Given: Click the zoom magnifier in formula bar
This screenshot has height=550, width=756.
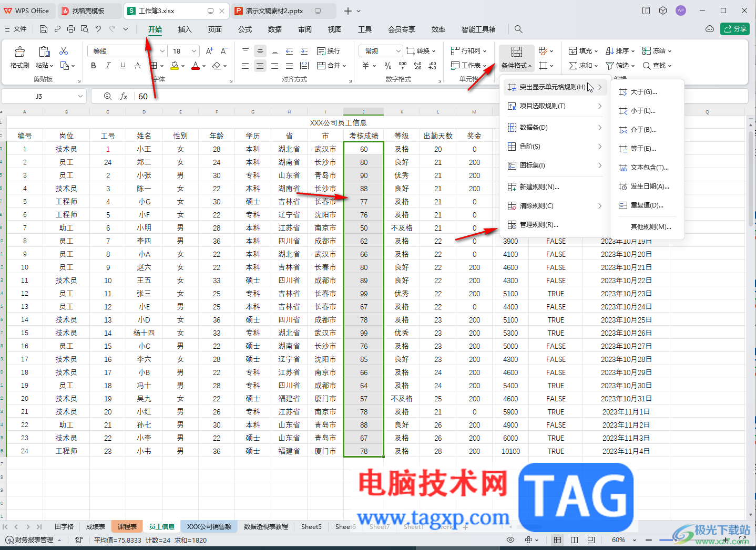Looking at the screenshot, I should click(108, 96).
